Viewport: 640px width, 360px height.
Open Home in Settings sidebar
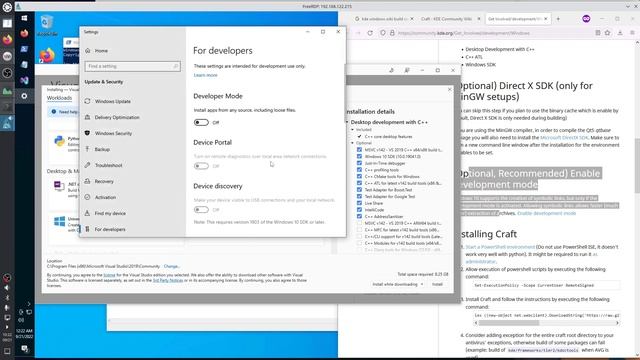pos(101,51)
